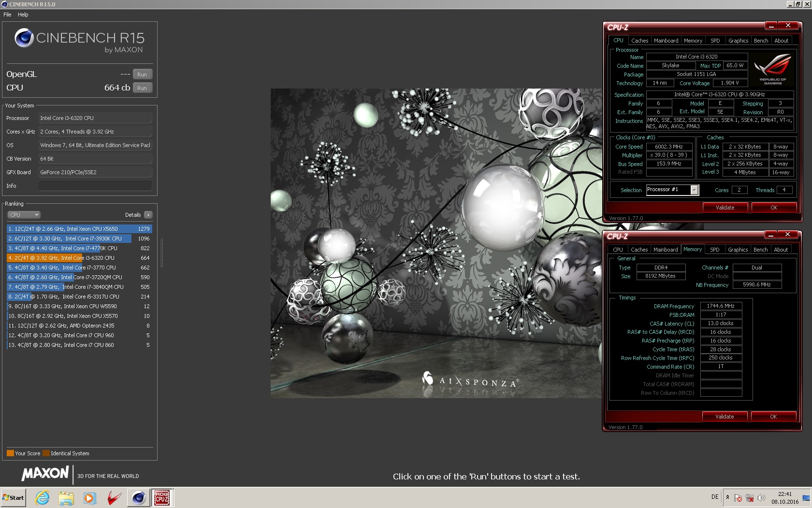The height and width of the screenshot is (508, 812).
Task: Click the Details arrow button in Ranking
Action: 148,215
